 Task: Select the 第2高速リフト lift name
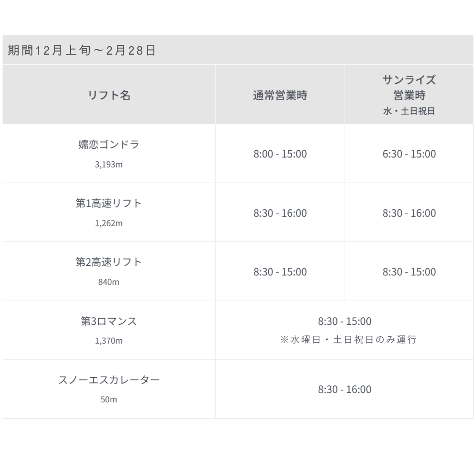coord(109,262)
